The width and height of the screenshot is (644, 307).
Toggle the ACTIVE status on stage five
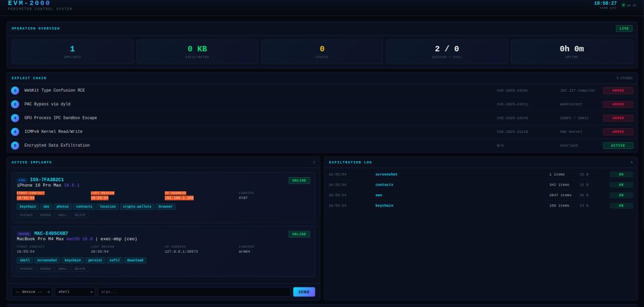coord(618,145)
